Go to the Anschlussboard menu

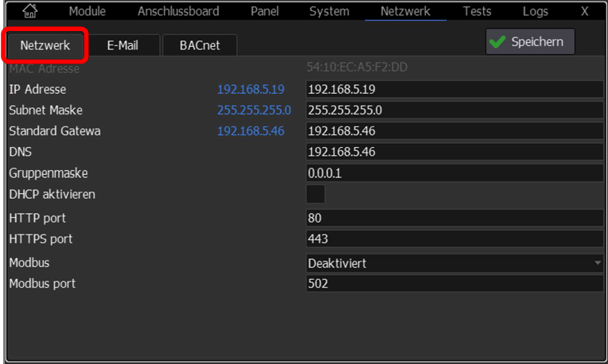coord(178,11)
